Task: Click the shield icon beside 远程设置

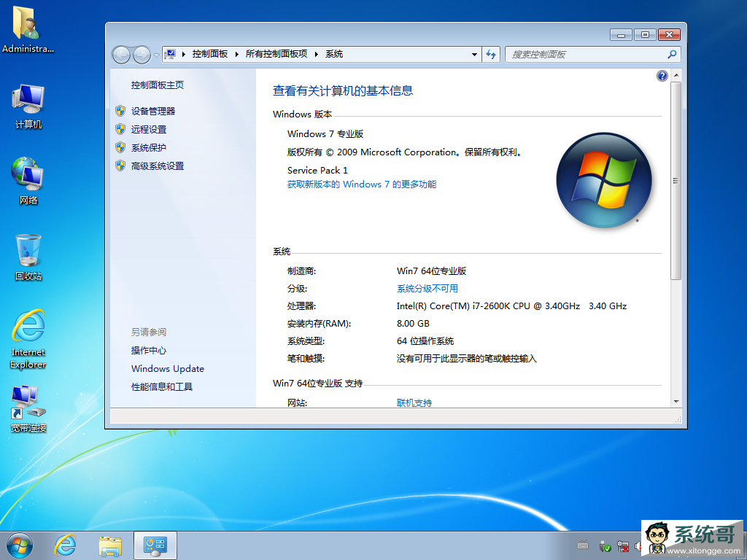Action: point(120,129)
